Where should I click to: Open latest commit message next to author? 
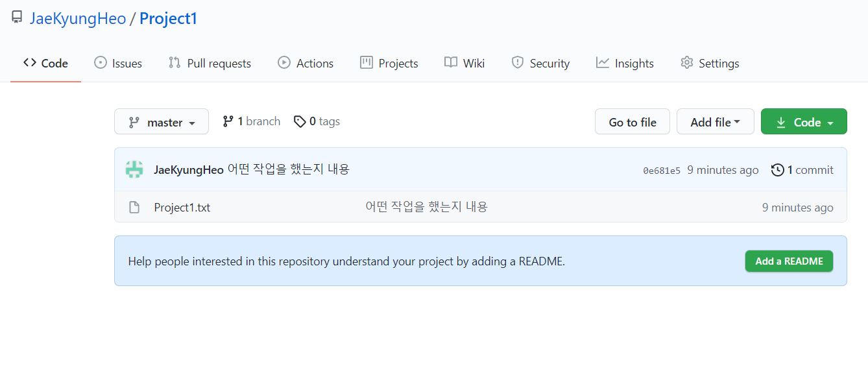(288, 169)
